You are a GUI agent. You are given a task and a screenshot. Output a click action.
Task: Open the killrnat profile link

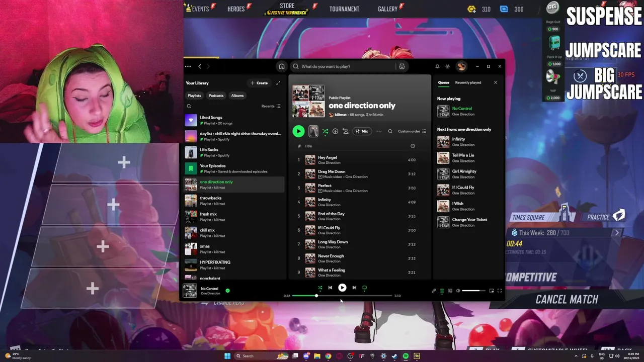(x=341, y=115)
